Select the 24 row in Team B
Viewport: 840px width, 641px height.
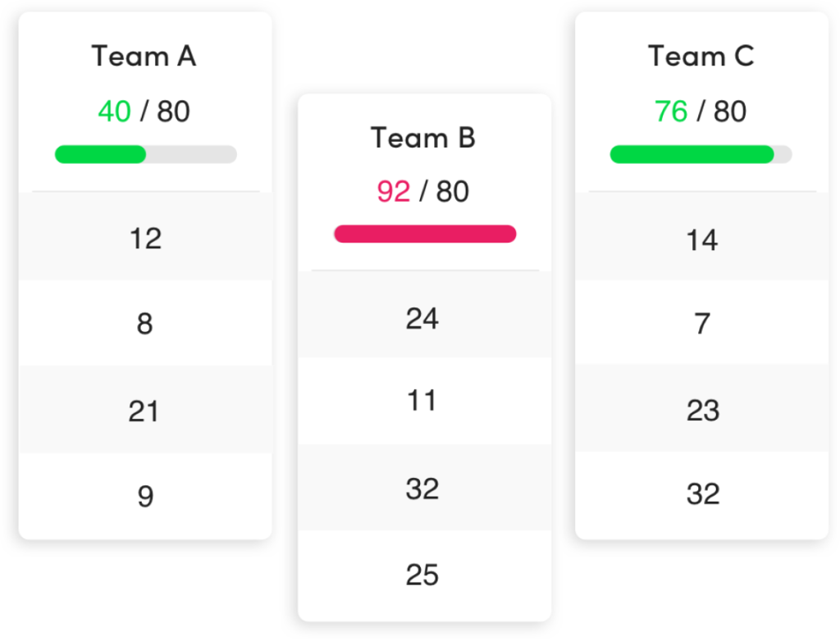click(423, 318)
